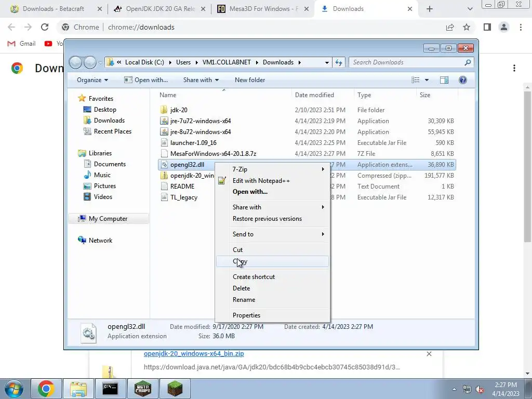Select the TL_legacy jar file
532x399 pixels.
(183, 197)
